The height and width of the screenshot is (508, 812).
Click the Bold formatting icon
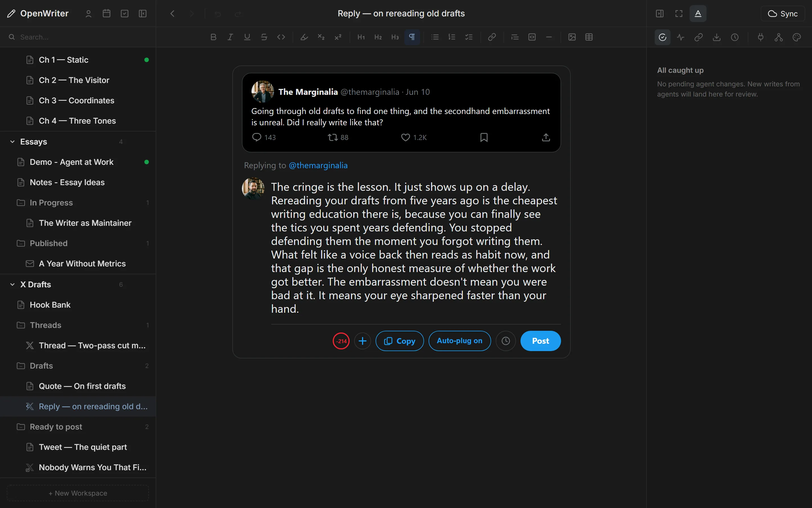[x=213, y=37]
